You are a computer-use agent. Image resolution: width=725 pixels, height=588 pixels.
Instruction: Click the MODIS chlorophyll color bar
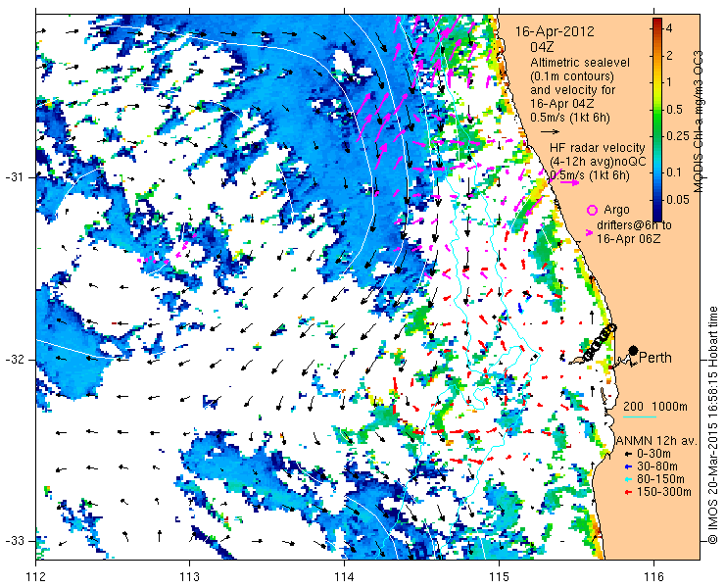click(657, 120)
